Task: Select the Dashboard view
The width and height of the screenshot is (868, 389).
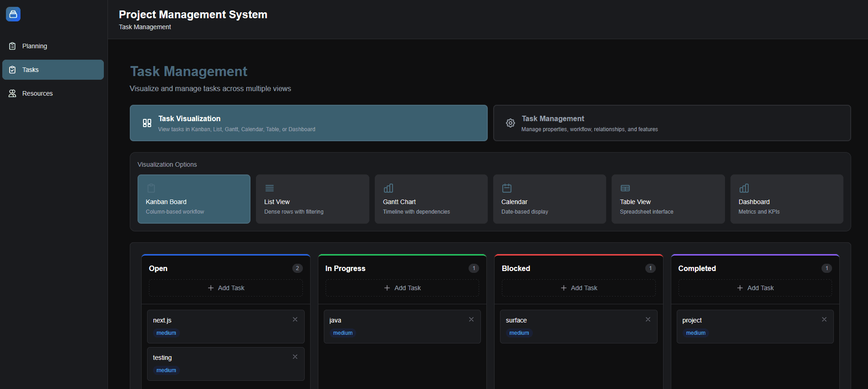Action: (x=787, y=199)
